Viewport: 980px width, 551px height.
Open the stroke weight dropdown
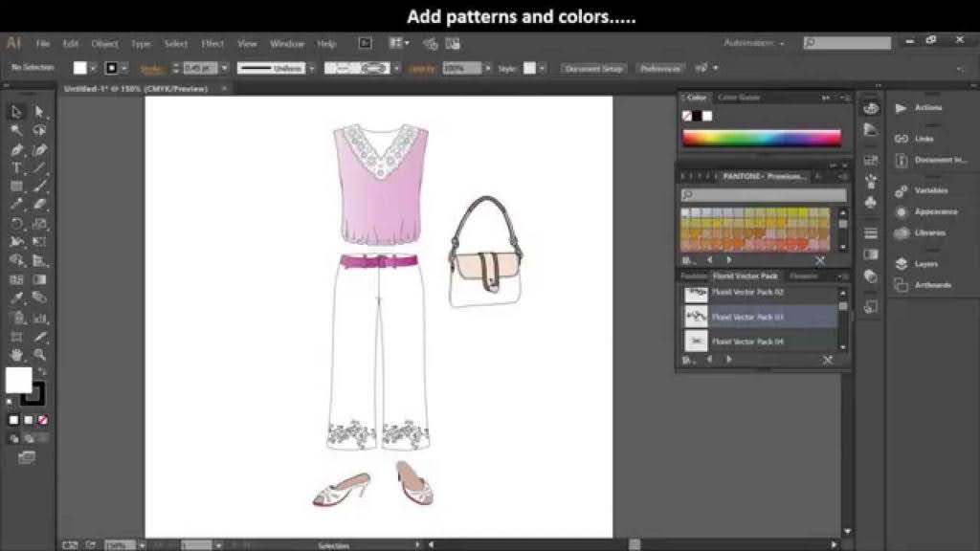click(224, 69)
